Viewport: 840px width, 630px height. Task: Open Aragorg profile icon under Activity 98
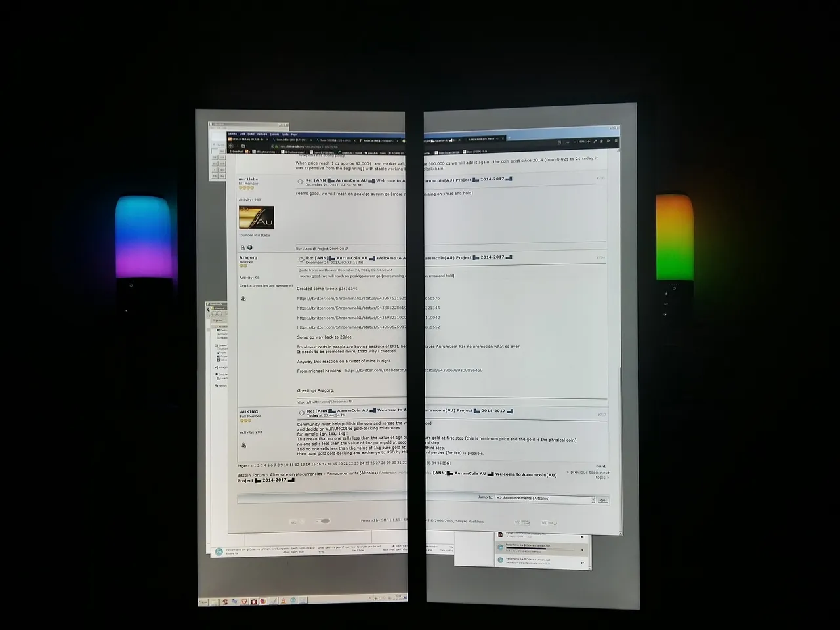(x=243, y=298)
